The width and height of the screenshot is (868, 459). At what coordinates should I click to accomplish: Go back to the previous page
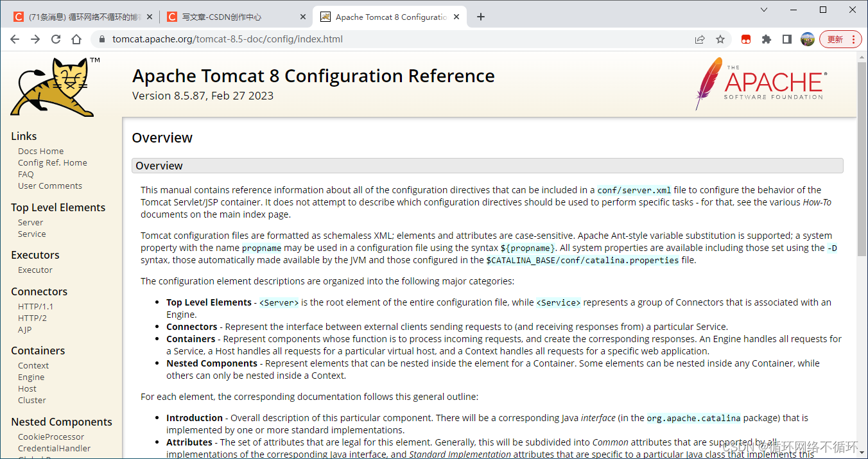[x=15, y=39]
